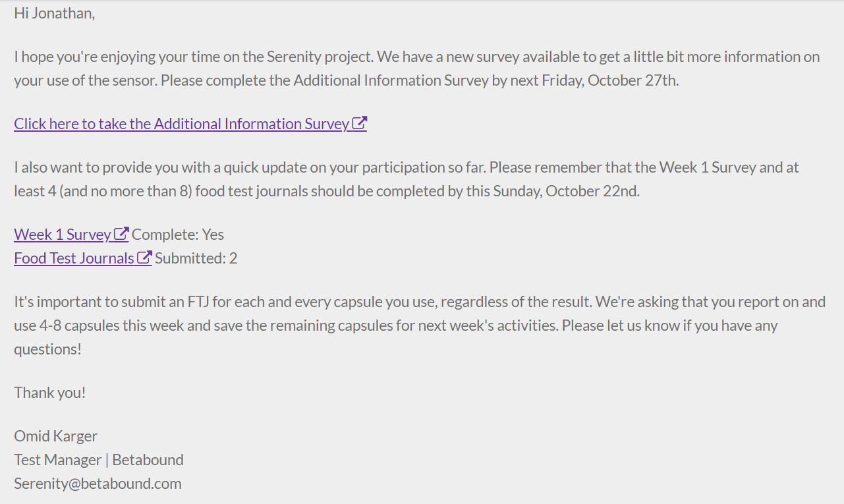This screenshot has width=844, height=504.
Task: Click the sender name Omid Karger
Action: (56, 436)
